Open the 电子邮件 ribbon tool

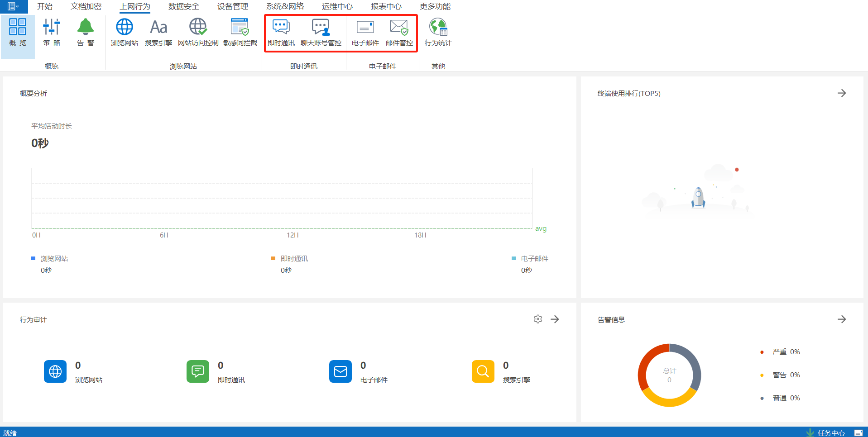365,32
